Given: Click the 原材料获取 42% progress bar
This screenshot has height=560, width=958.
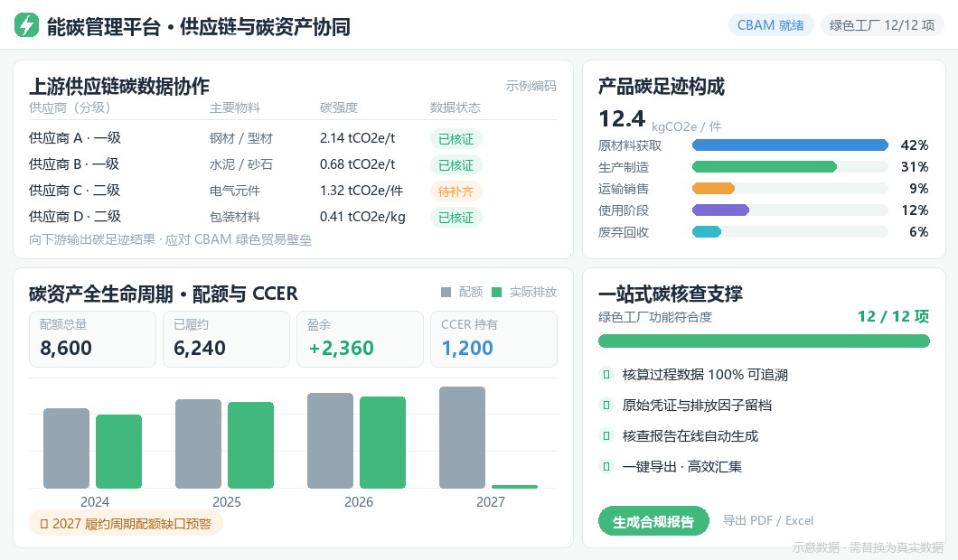Looking at the screenshot, I should [790, 145].
